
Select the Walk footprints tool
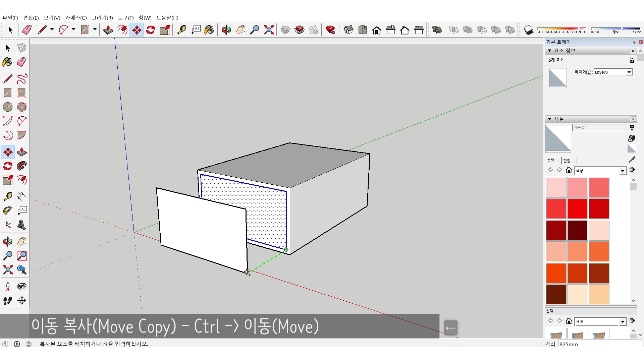pyautogui.click(x=7, y=301)
